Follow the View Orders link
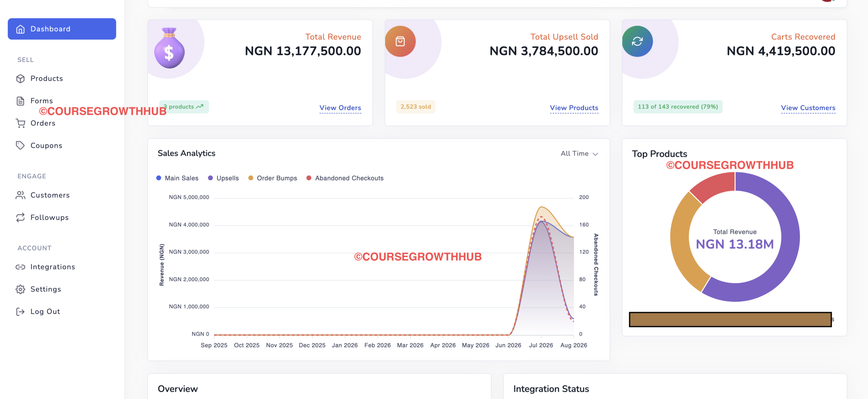868x399 pixels. pyautogui.click(x=340, y=108)
